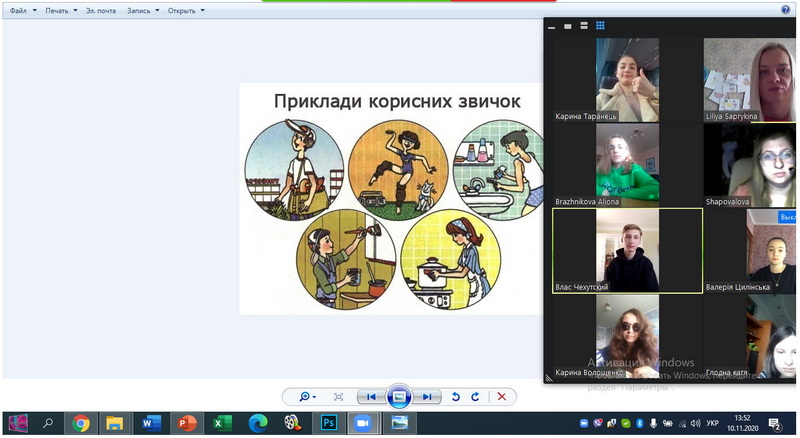800x438 pixels.
Task: Select Влас Чехутский video tile
Action: 627,251
